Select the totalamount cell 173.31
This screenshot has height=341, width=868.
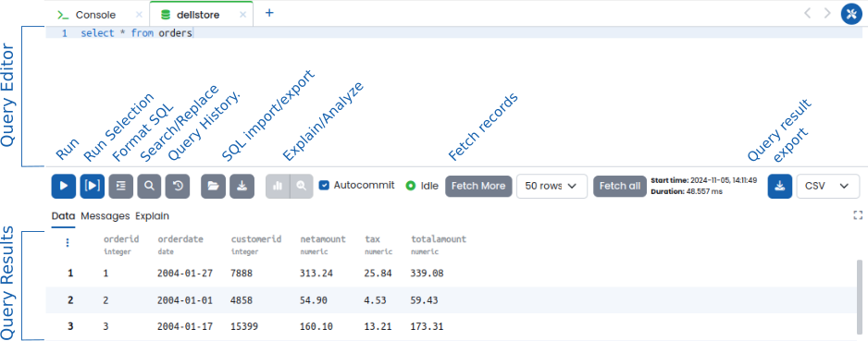click(x=427, y=326)
